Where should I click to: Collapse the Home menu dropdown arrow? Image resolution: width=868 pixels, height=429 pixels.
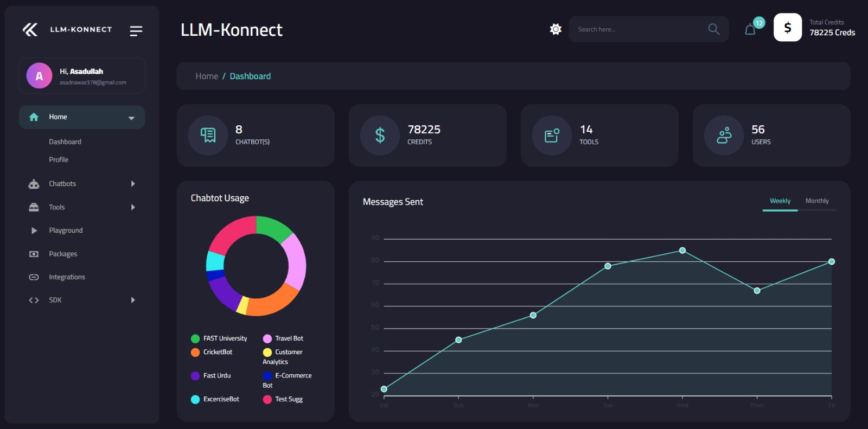tap(131, 118)
